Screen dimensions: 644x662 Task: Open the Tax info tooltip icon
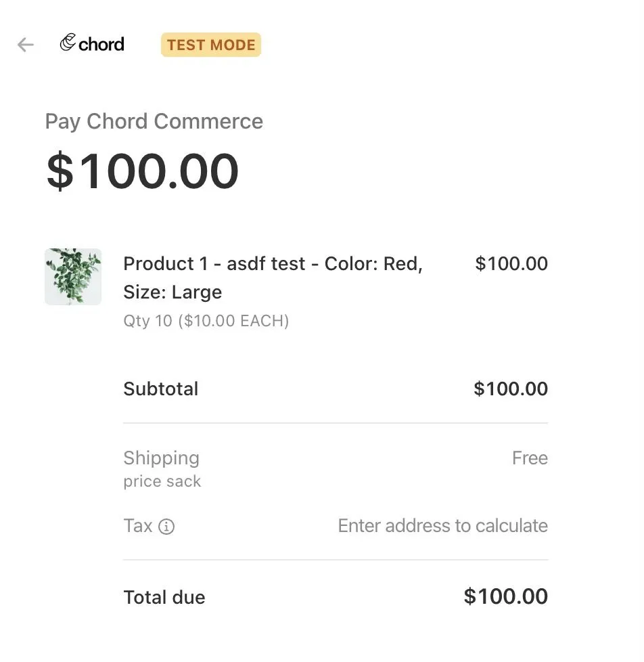point(166,527)
